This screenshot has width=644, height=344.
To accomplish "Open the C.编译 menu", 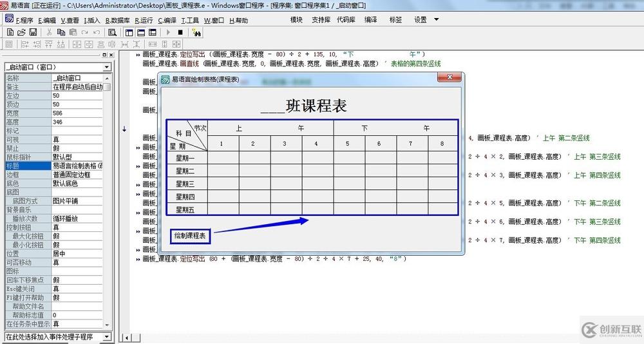I will pyautogui.click(x=167, y=20).
